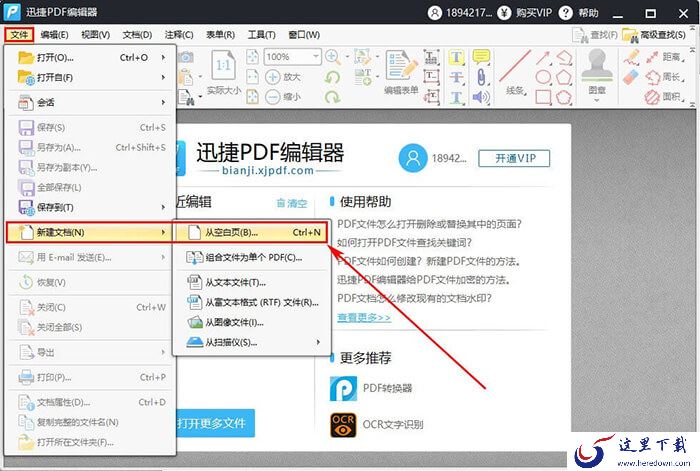Open help article about PDF文件加密的方法
The height and width of the screenshot is (471, 700).
(424, 280)
